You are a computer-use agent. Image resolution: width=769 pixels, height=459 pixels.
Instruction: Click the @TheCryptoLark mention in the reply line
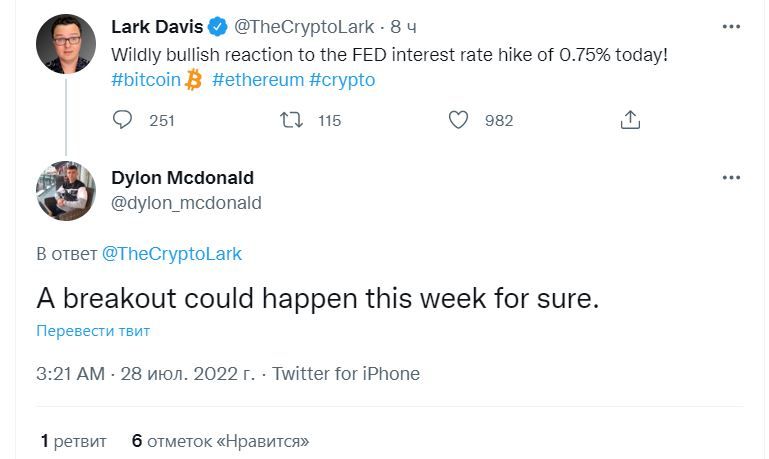click(172, 254)
